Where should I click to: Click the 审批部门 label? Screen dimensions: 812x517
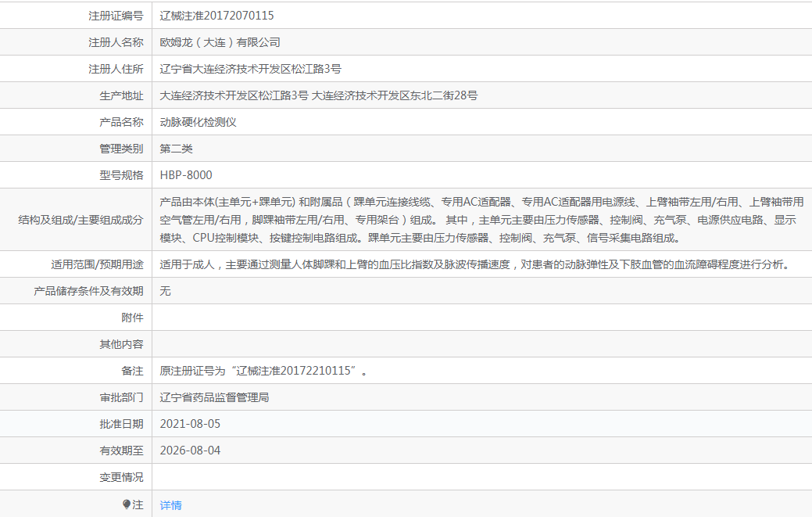pyautogui.click(x=121, y=397)
